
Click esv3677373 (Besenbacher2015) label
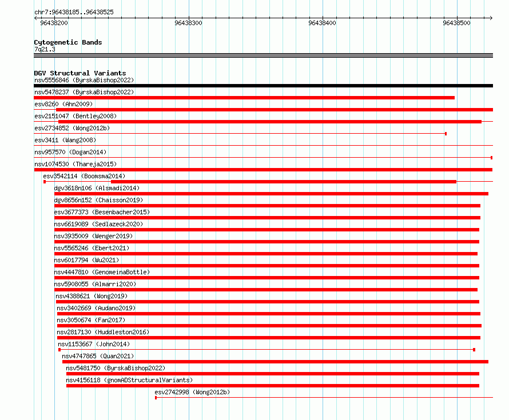(x=102, y=212)
